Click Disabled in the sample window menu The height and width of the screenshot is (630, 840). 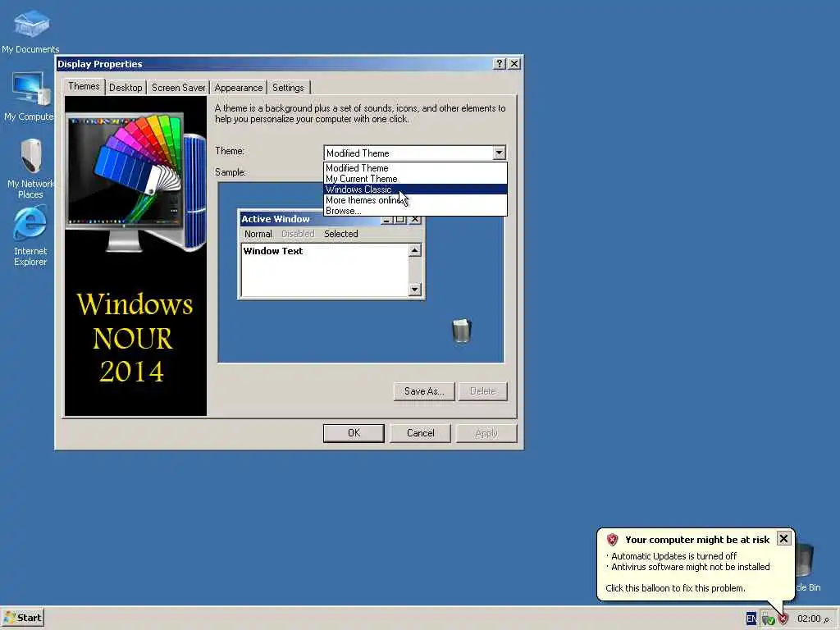298,234
